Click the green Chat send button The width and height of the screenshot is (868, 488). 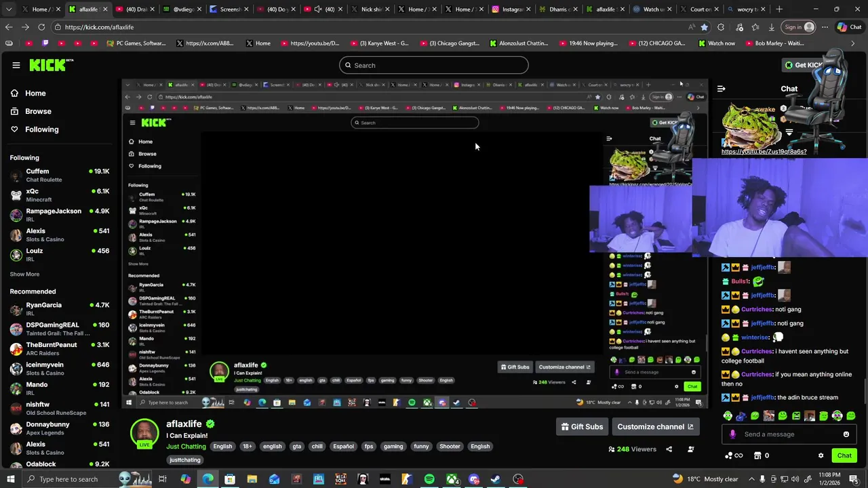click(844, 455)
